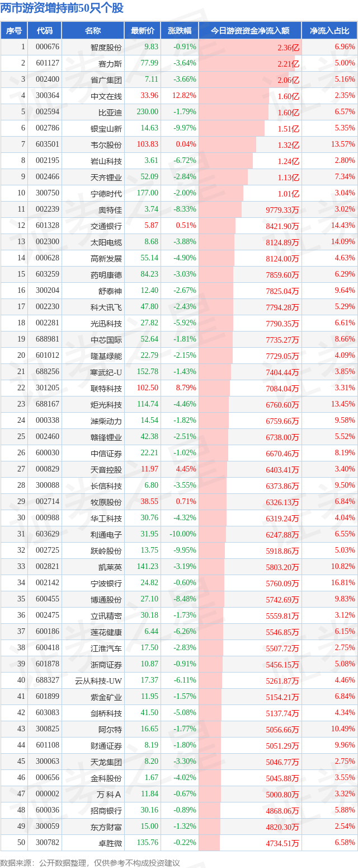Click the title 两市游资增持前50只个股

pyautogui.click(x=62, y=8)
